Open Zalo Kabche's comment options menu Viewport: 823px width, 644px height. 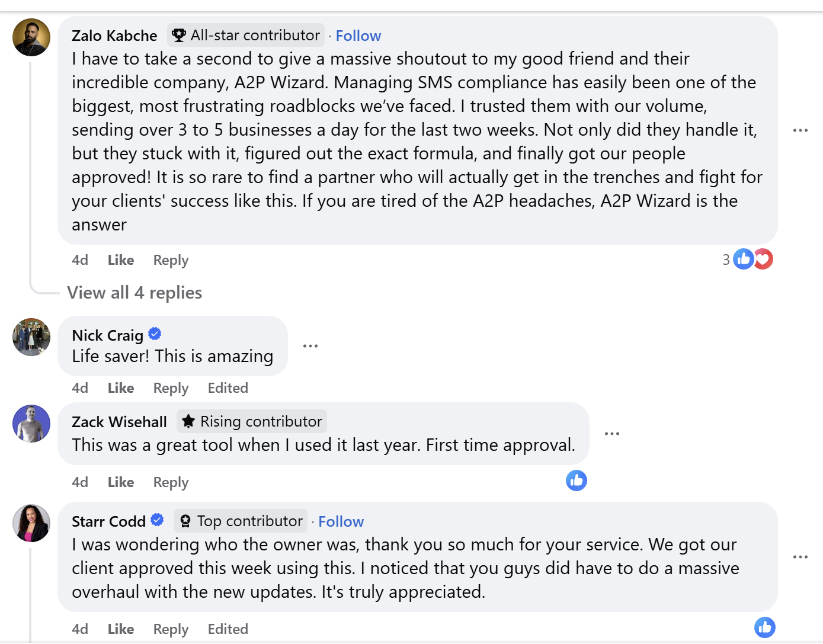(800, 130)
